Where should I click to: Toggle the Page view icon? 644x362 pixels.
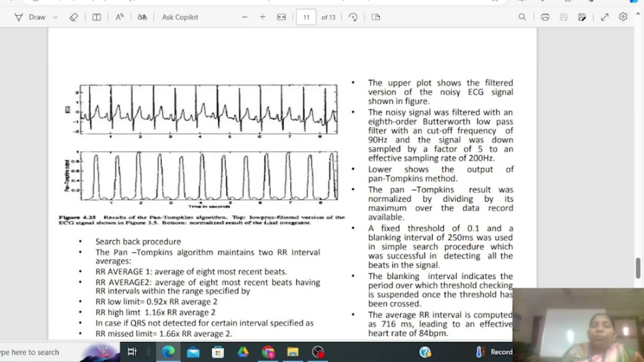[x=376, y=17]
